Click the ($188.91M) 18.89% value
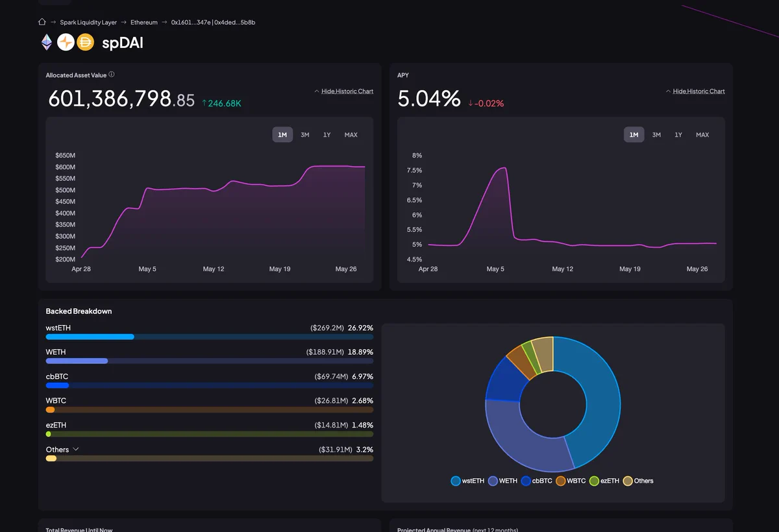The width and height of the screenshot is (779, 532). [340, 352]
